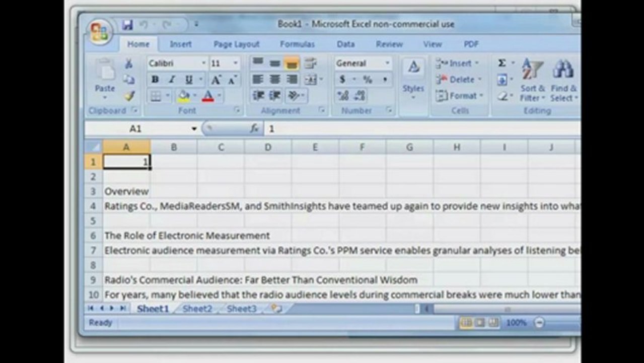
Task: Click the Insert Function fx button
Action: (254, 129)
